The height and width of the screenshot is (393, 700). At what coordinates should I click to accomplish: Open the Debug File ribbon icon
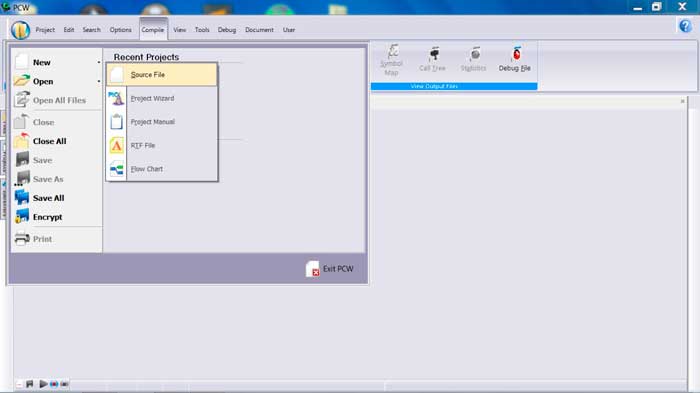pyautogui.click(x=517, y=54)
